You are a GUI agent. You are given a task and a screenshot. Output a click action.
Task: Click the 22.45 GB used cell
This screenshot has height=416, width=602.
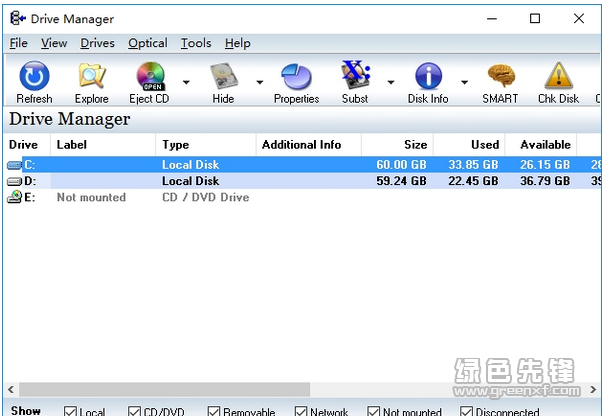[473, 181]
